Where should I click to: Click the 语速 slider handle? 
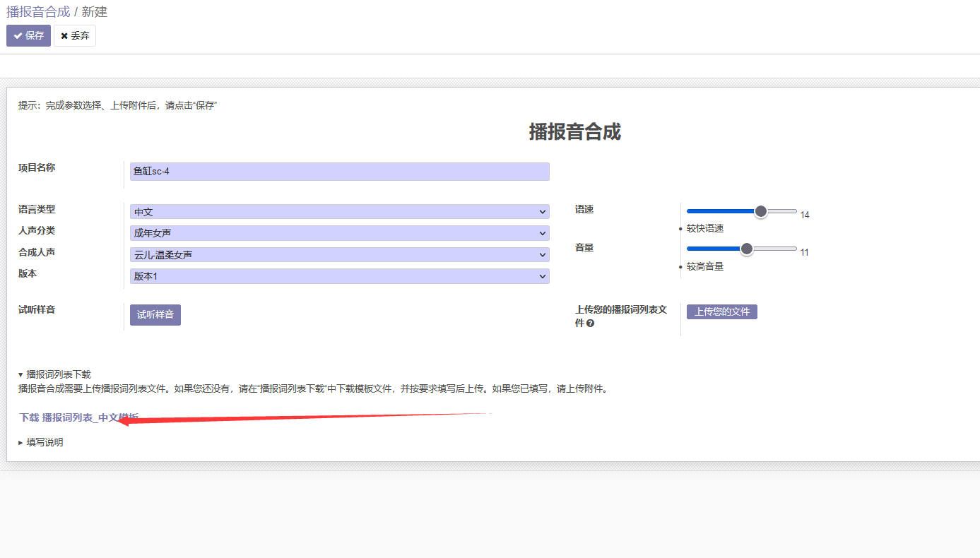coord(761,210)
